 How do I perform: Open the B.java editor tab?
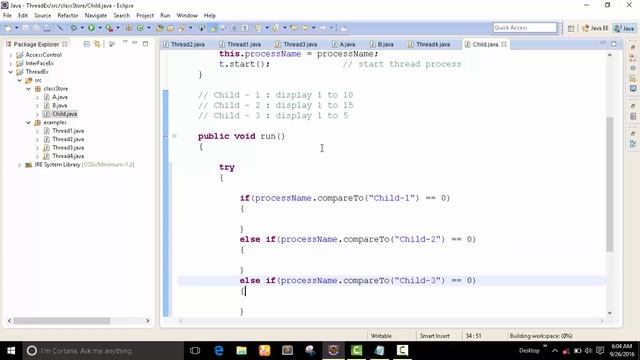point(382,44)
